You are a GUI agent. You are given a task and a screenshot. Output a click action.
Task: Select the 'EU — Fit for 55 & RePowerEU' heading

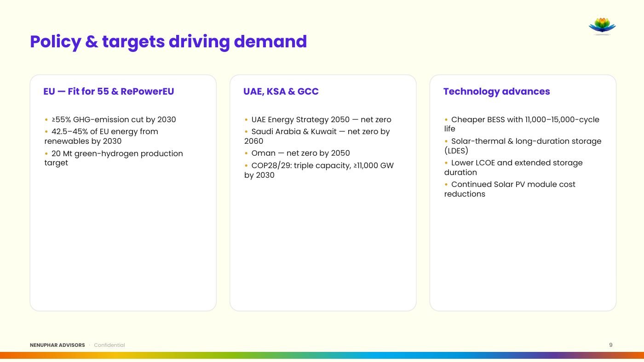pyautogui.click(x=109, y=91)
